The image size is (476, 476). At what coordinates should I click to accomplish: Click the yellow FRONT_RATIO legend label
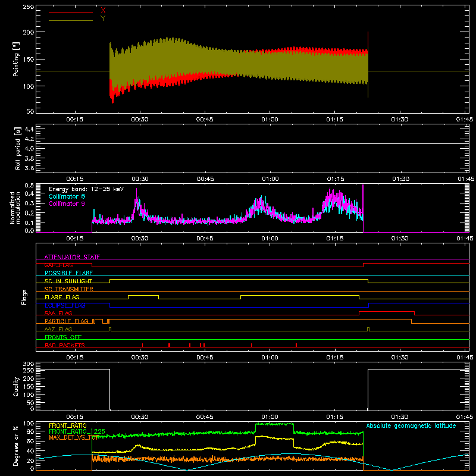tap(68, 425)
